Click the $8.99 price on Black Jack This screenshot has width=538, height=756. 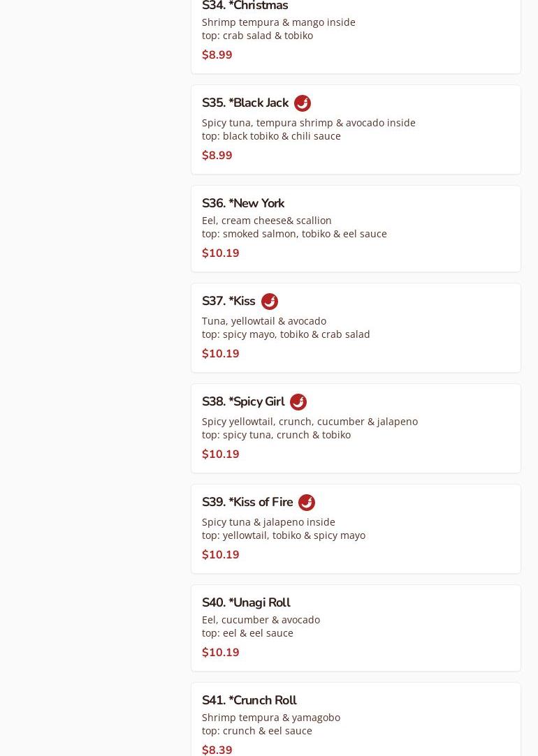tap(217, 155)
